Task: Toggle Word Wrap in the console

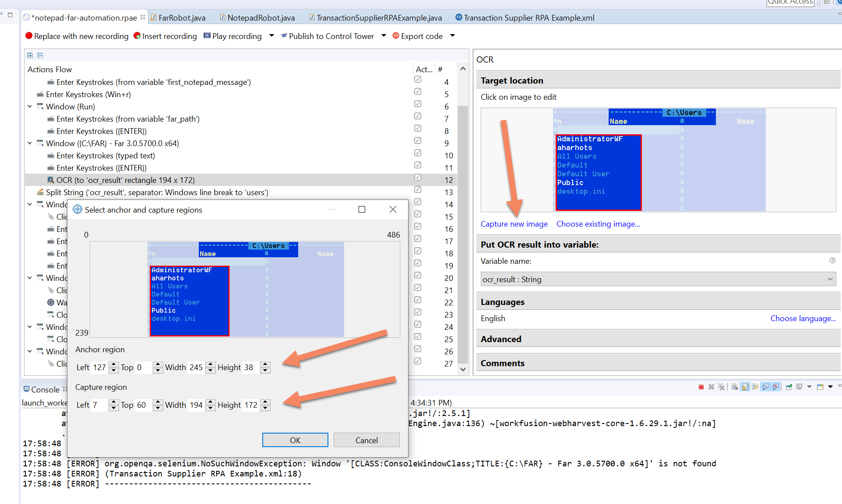Action: tap(755, 387)
